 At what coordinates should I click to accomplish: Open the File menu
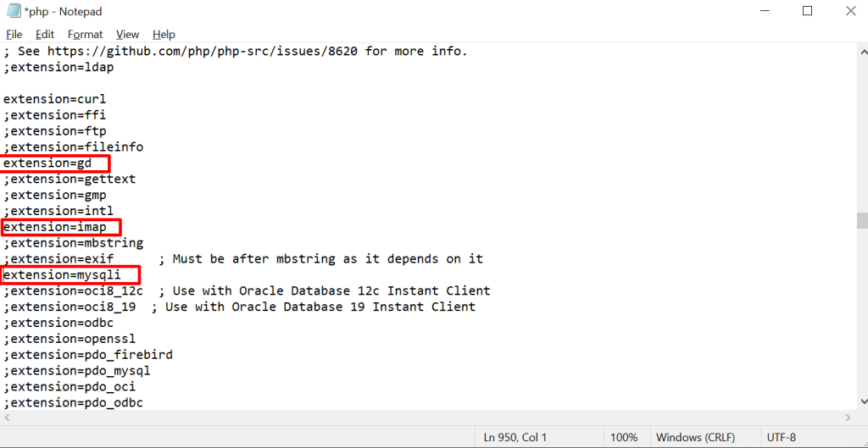coord(14,35)
